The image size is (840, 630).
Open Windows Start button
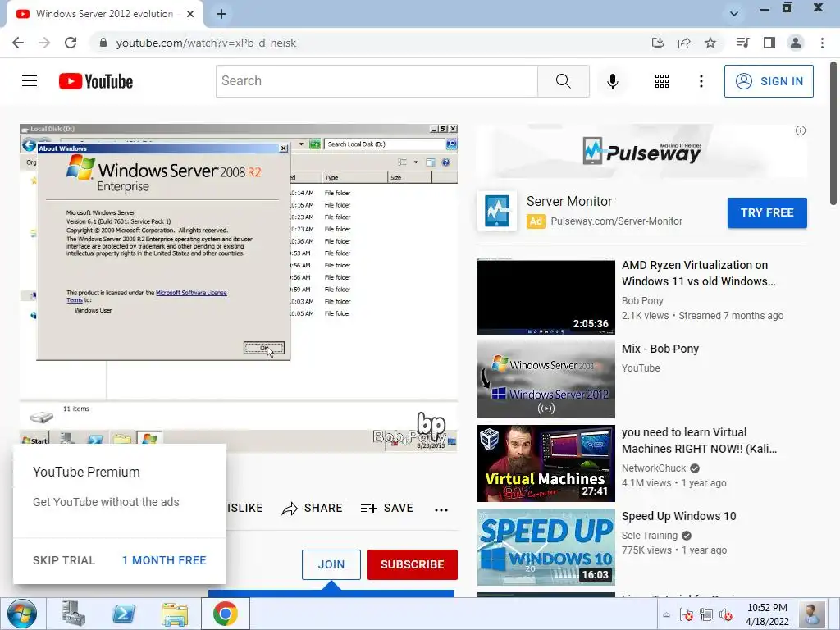pyautogui.click(x=21, y=614)
